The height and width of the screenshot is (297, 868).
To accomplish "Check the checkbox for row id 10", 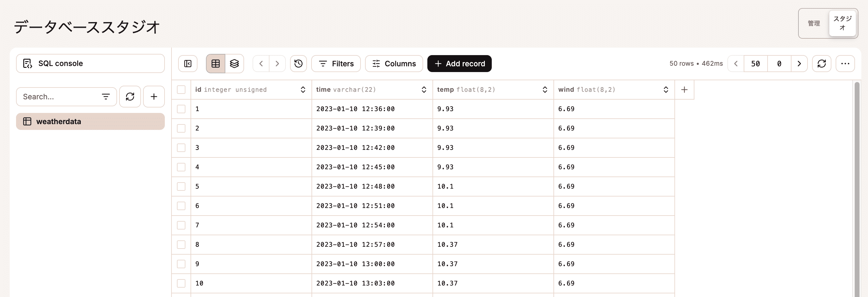I will point(181,283).
